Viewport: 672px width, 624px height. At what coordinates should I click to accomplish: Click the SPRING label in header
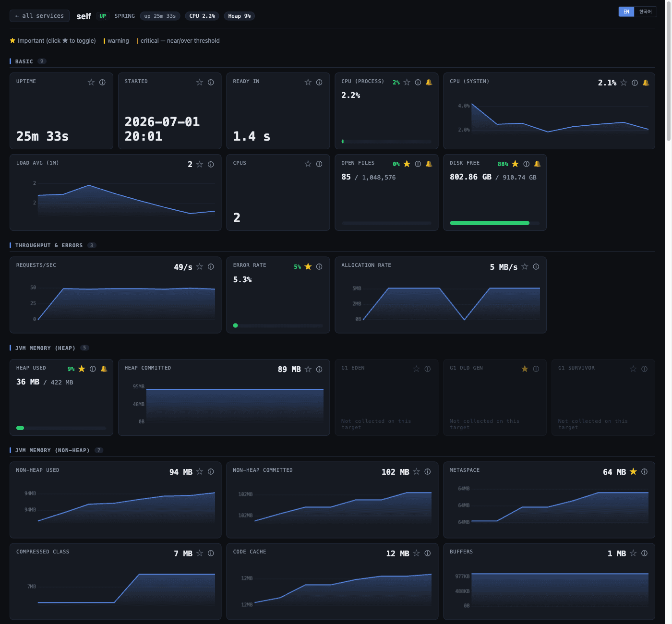click(x=125, y=16)
